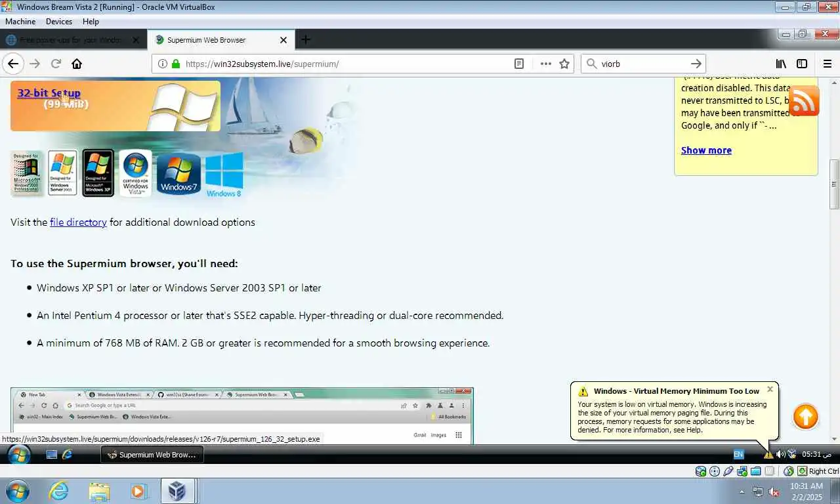The width and height of the screenshot is (840, 504).
Task: Select the Supermium Web Browser tab
Action: click(x=221, y=40)
